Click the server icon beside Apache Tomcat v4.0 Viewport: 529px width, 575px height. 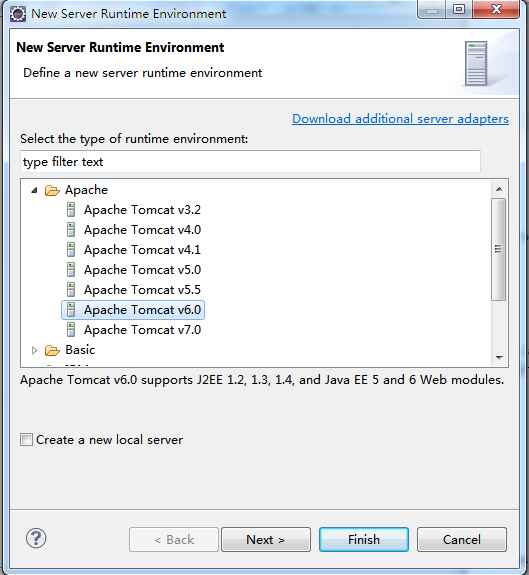tap(71, 230)
